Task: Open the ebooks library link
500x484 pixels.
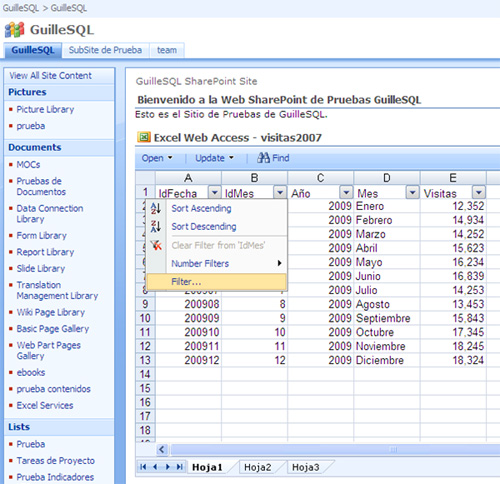Action: pyautogui.click(x=31, y=372)
